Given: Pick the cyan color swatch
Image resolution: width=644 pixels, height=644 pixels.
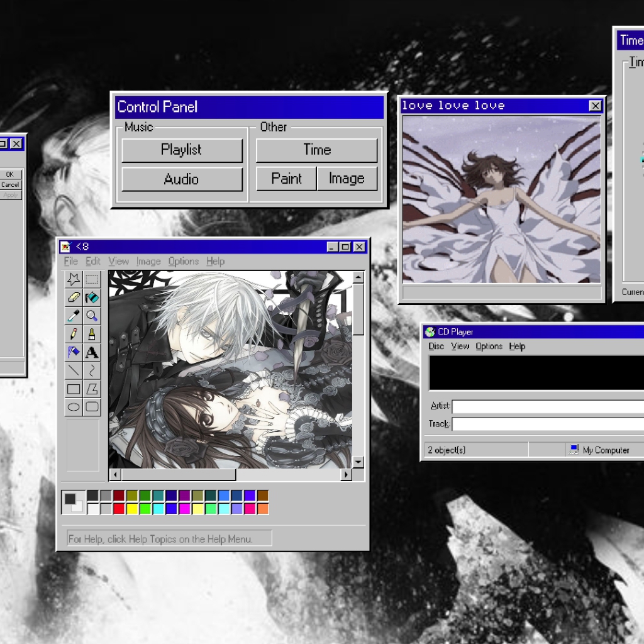Looking at the screenshot, I should pyautogui.click(x=158, y=509).
